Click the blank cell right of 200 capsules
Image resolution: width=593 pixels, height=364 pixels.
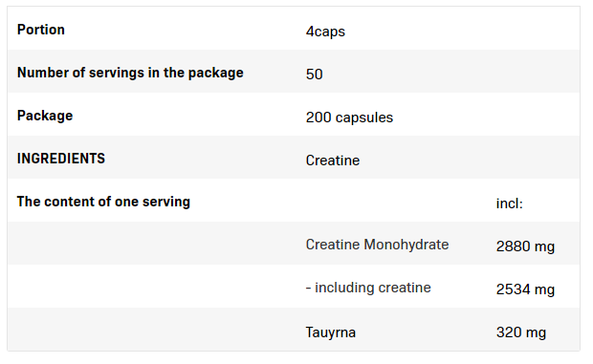[534, 114]
